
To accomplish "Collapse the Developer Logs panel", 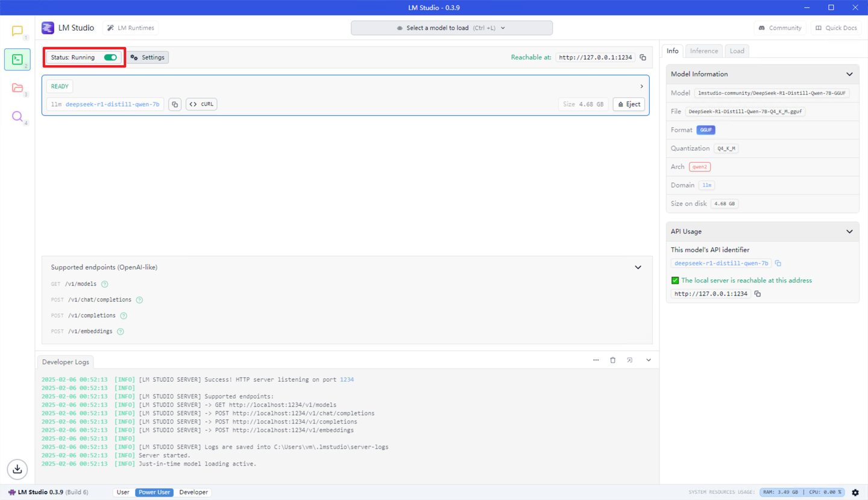I will 649,360.
